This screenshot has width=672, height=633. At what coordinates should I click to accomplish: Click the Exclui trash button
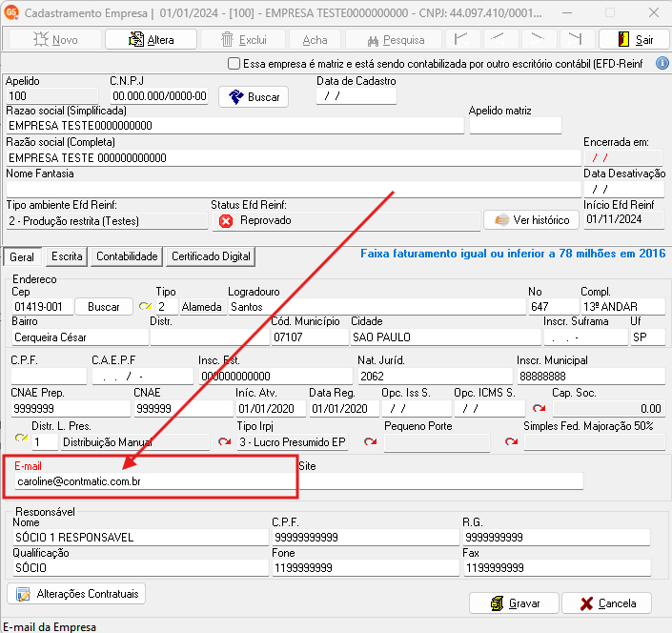[x=243, y=40]
